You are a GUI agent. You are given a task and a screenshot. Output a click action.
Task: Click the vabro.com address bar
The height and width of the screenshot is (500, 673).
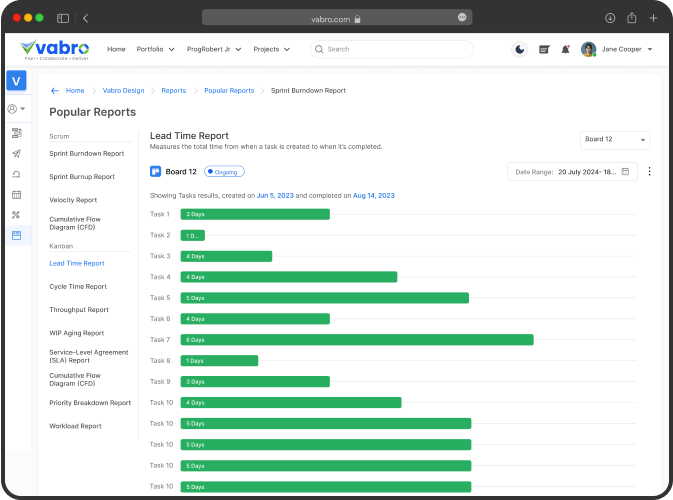337,18
